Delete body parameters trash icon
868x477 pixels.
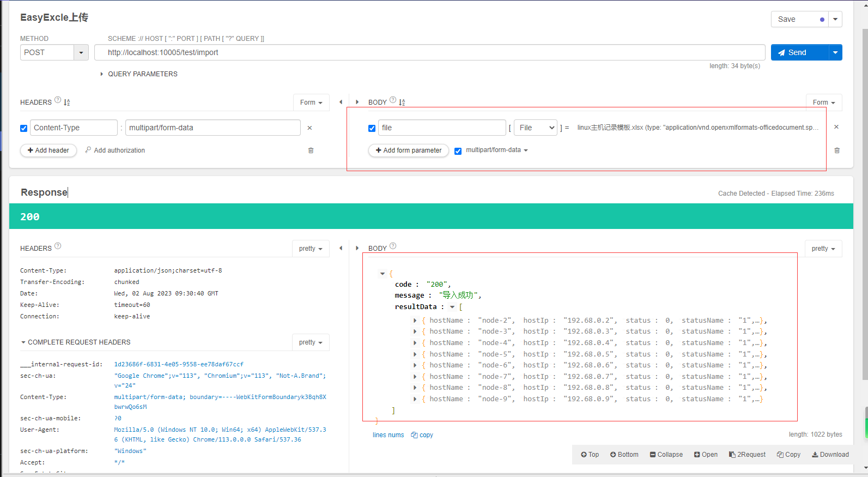[x=837, y=150]
